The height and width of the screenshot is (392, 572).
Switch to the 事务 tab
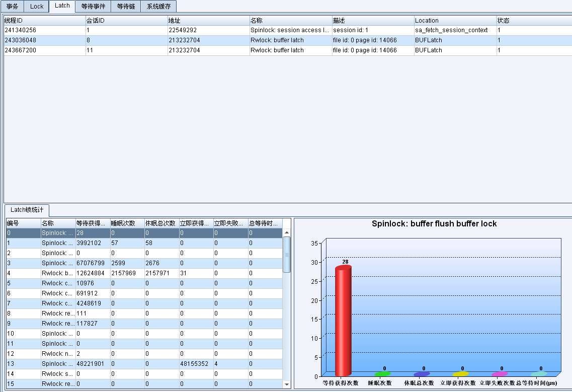point(12,6)
